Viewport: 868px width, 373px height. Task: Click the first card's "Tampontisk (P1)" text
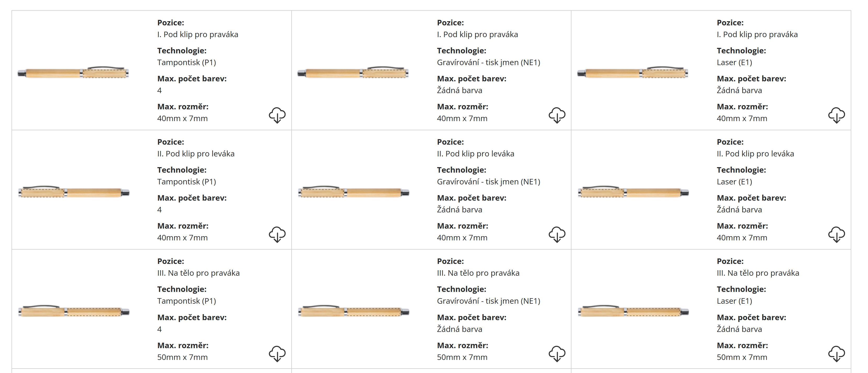click(186, 63)
